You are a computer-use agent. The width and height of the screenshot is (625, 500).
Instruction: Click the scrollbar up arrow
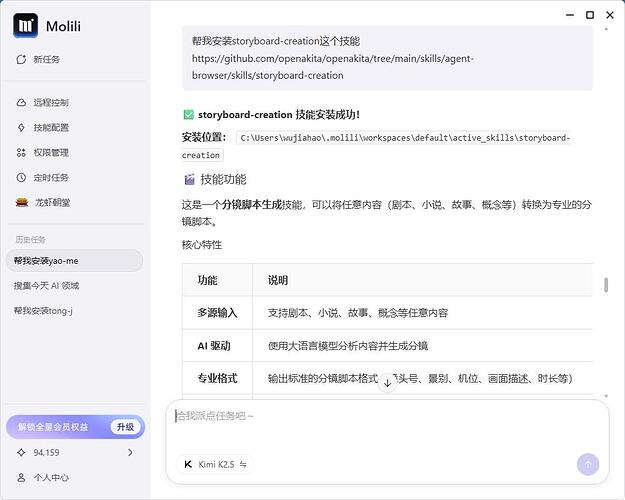coord(606,29)
